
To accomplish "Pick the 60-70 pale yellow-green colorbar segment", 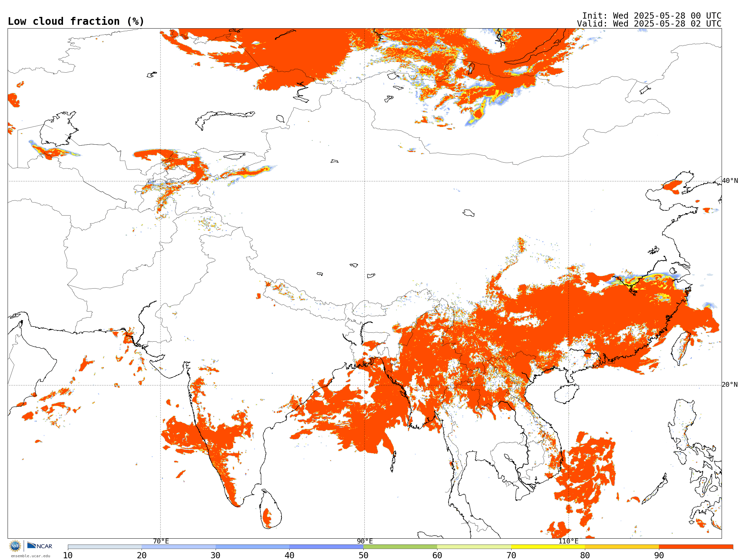I will point(474,547).
